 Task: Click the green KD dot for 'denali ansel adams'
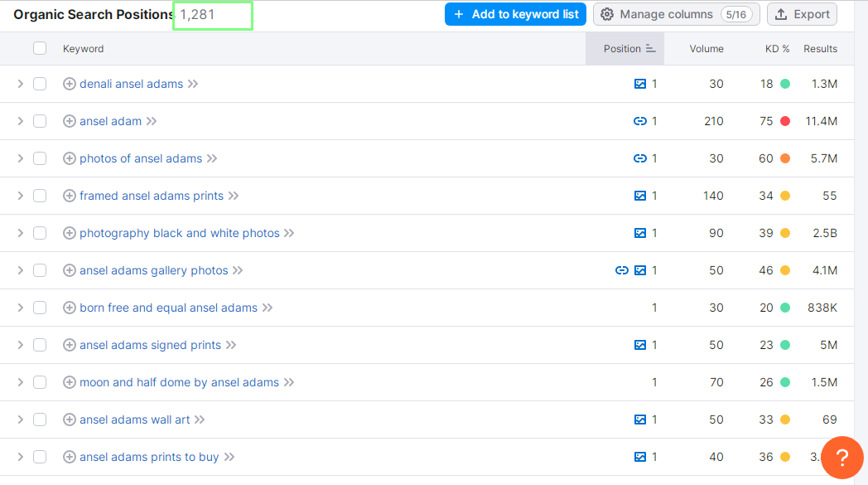coord(785,84)
